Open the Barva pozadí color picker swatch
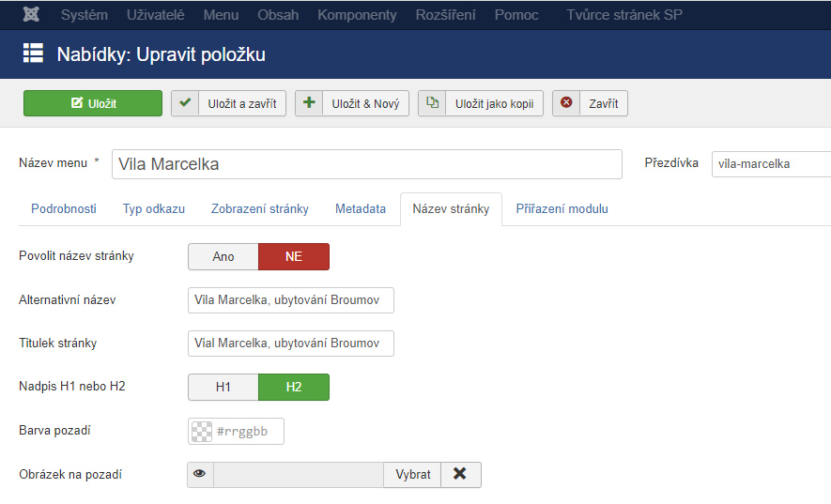This screenshot has height=504, width=831. tap(202, 432)
